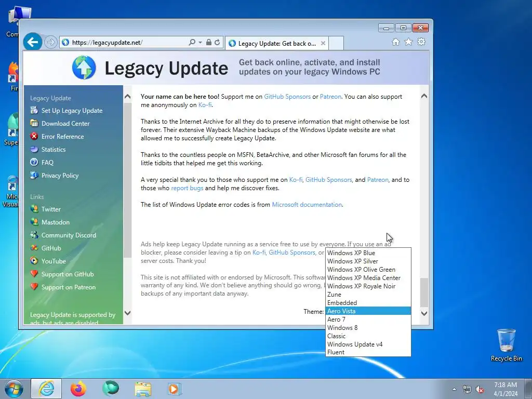Click the Set Up Legacy Update icon
Image resolution: width=532 pixels, height=399 pixels.
34,110
